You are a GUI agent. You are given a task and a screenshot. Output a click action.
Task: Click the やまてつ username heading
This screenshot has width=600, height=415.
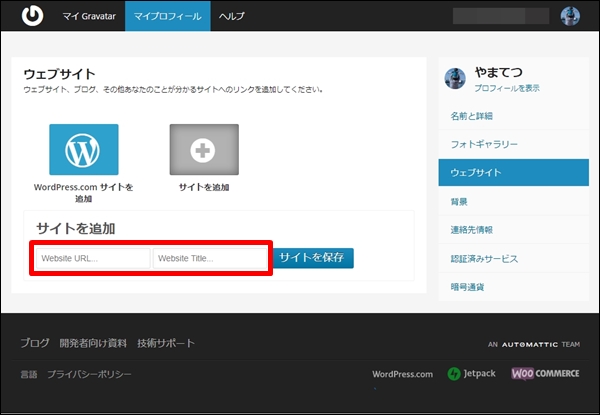[499, 72]
